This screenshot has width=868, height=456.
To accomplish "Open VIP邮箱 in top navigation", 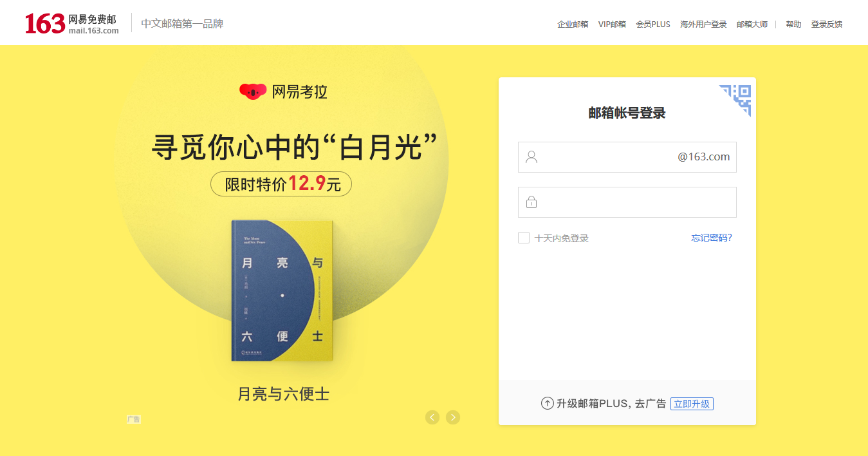I will (x=612, y=24).
